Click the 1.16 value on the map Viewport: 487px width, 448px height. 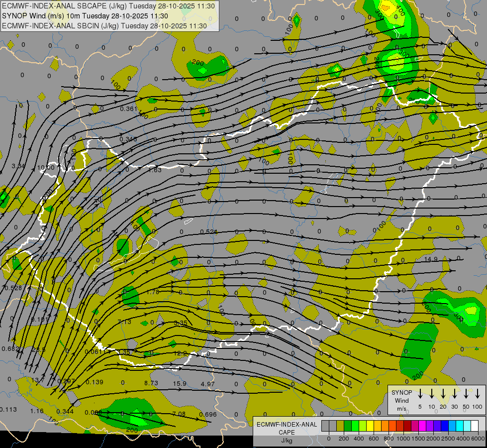[x=37, y=411]
